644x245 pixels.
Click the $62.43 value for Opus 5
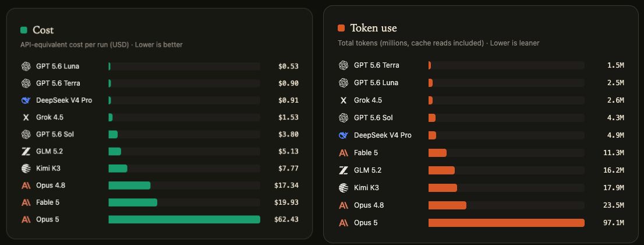click(286, 219)
